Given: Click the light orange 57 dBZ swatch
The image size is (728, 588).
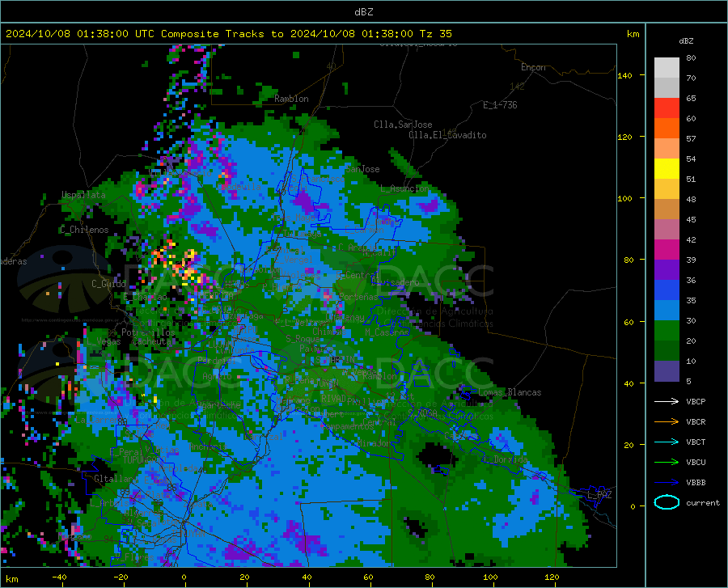Looking at the screenshot, I should [x=667, y=149].
